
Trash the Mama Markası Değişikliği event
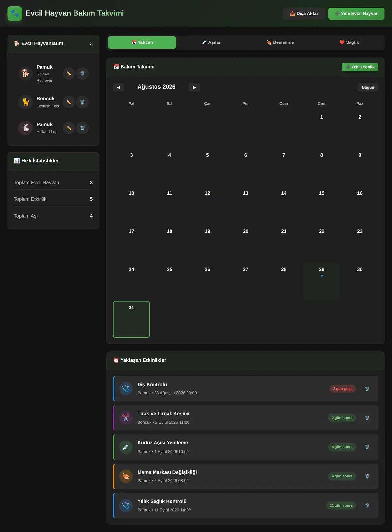367,476
